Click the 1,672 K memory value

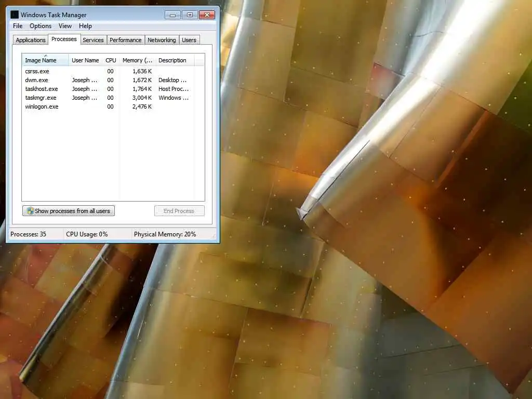(x=142, y=80)
